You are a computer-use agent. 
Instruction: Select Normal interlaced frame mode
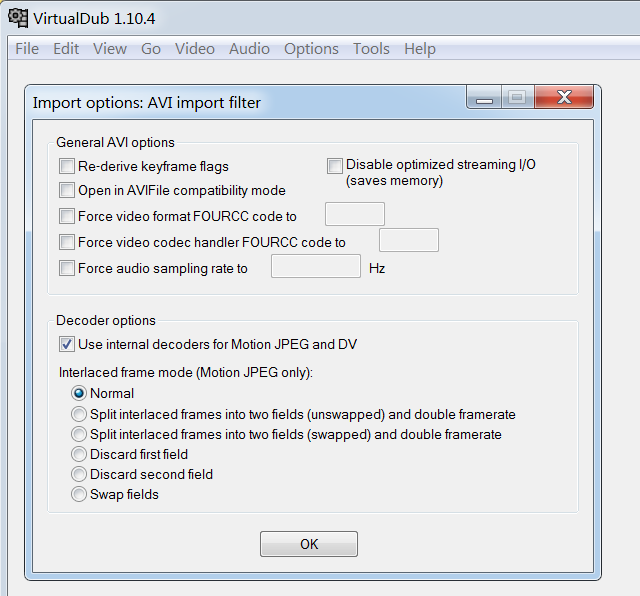click(79, 394)
